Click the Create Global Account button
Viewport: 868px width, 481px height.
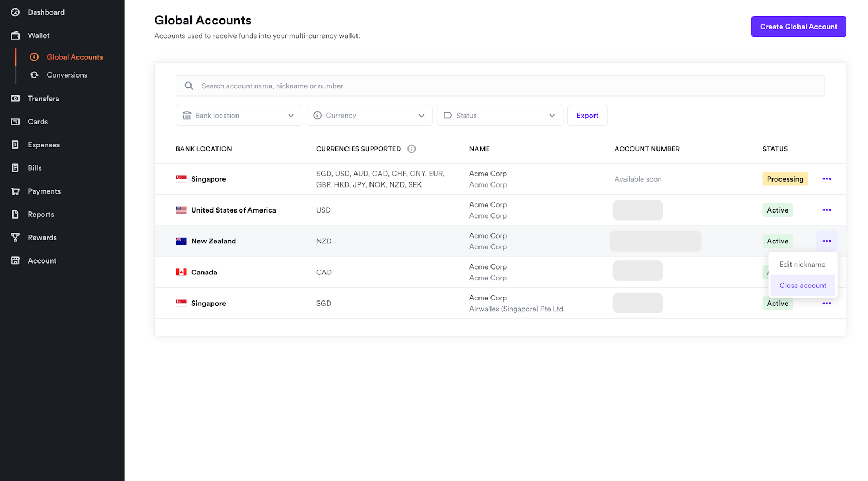[x=798, y=27]
